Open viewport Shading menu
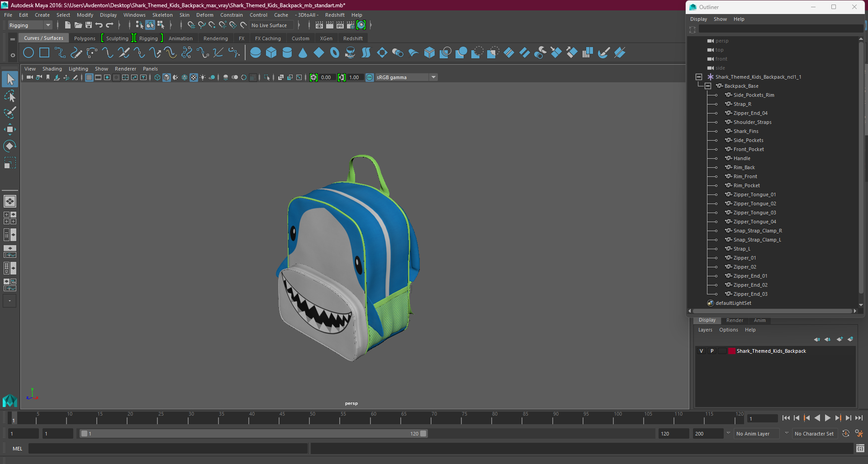Screen dimensions: 868x464 (x=52, y=69)
